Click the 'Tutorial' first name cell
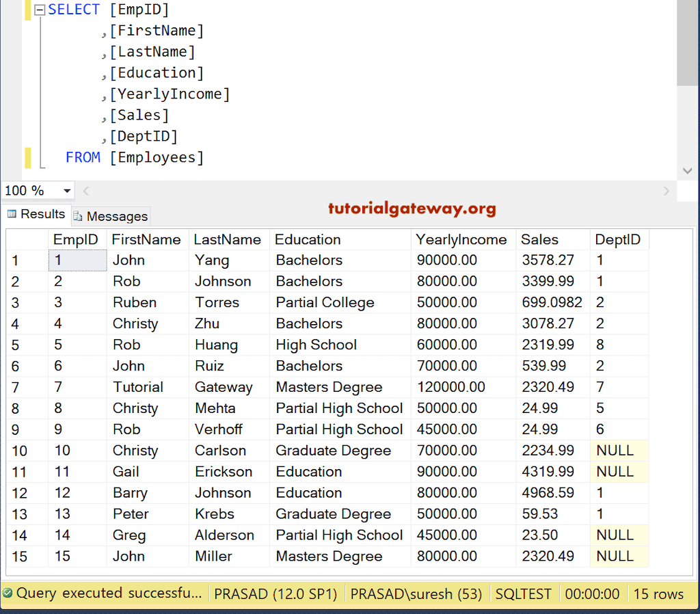The width and height of the screenshot is (700, 614). point(148,387)
